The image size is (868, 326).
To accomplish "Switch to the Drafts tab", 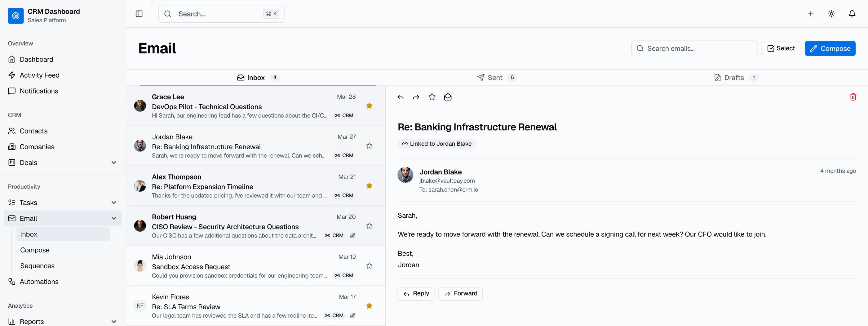I will point(736,78).
